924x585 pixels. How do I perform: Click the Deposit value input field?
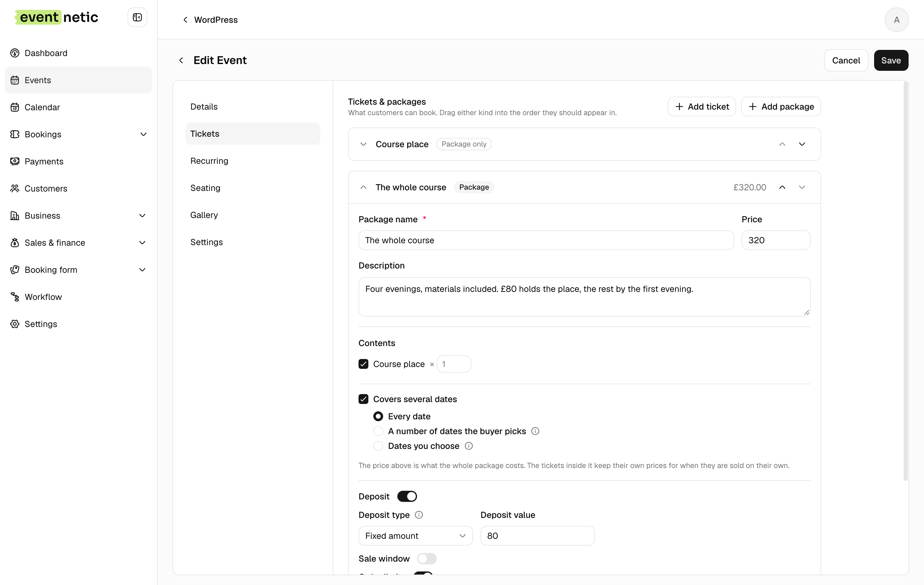[x=537, y=535]
